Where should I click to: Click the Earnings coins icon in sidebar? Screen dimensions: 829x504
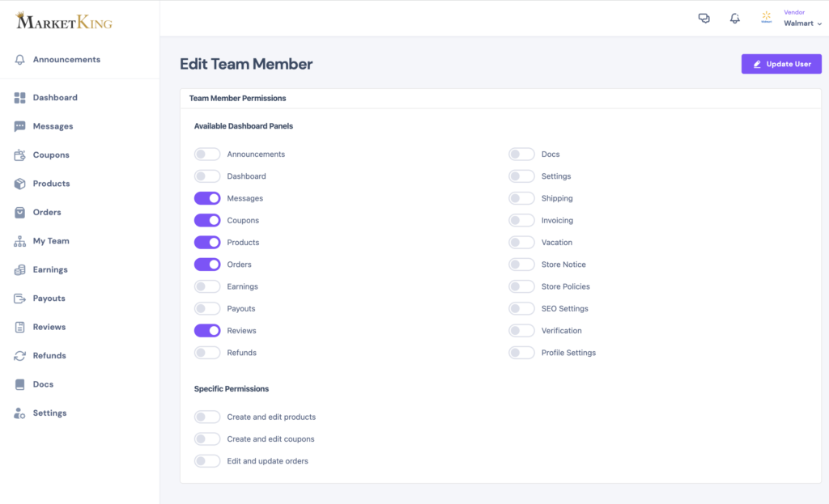click(x=19, y=269)
